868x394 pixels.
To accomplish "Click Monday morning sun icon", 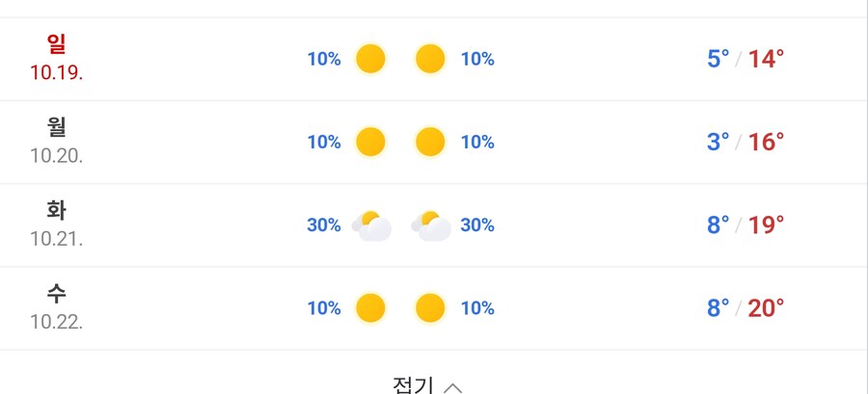I will [x=370, y=143].
